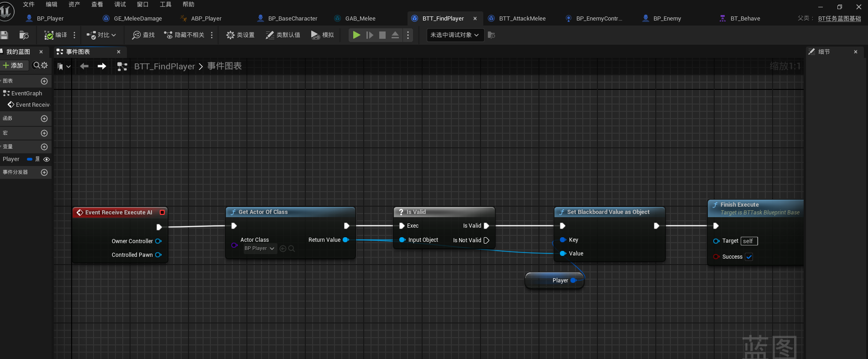
Task: Open parent class BT任务蓝图基础 link
Action: 840,19
